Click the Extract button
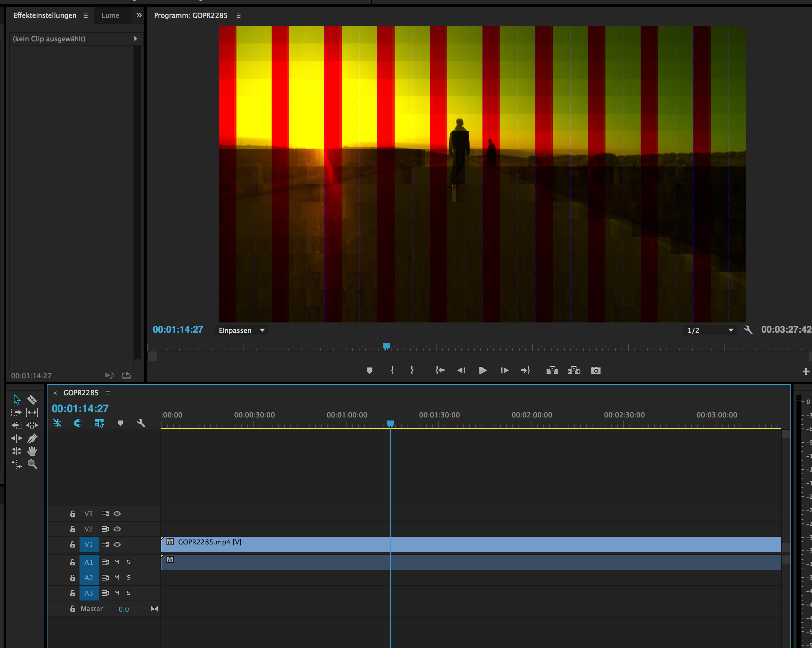 click(574, 371)
